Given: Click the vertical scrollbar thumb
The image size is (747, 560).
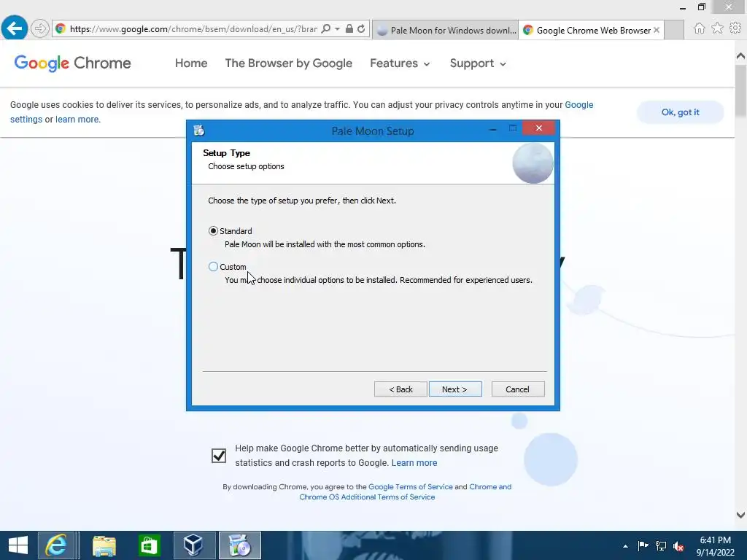Looking at the screenshot, I should click(x=741, y=90).
